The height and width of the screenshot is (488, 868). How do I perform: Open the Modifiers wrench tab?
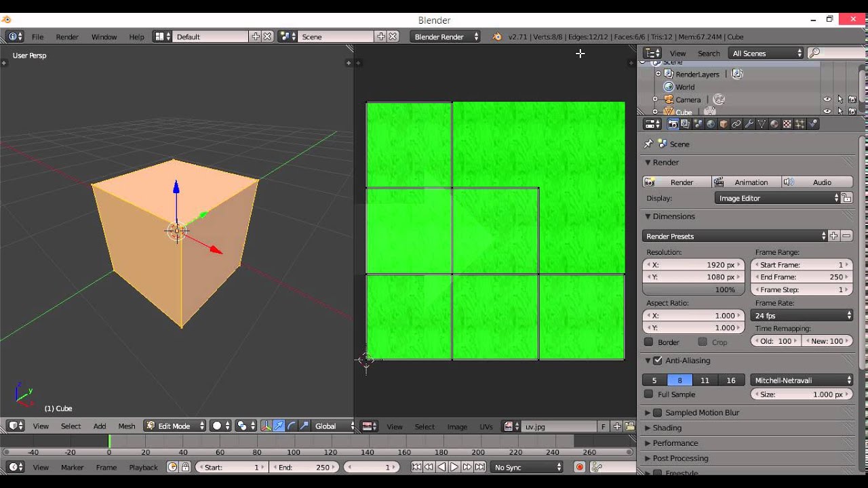pyautogui.click(x=749, y=124)
